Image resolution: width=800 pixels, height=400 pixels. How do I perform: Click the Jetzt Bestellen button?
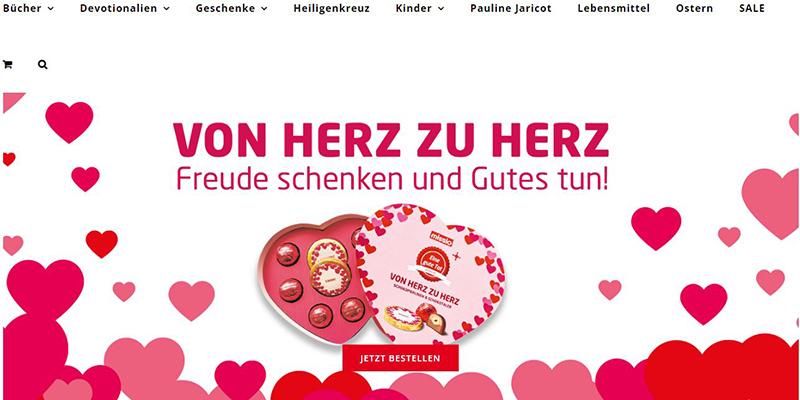pyautogui.click(x=401, y=358)
